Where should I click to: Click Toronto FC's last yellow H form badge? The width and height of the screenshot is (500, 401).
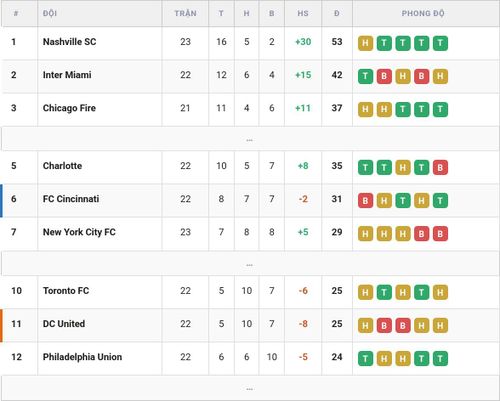[440, 292]
